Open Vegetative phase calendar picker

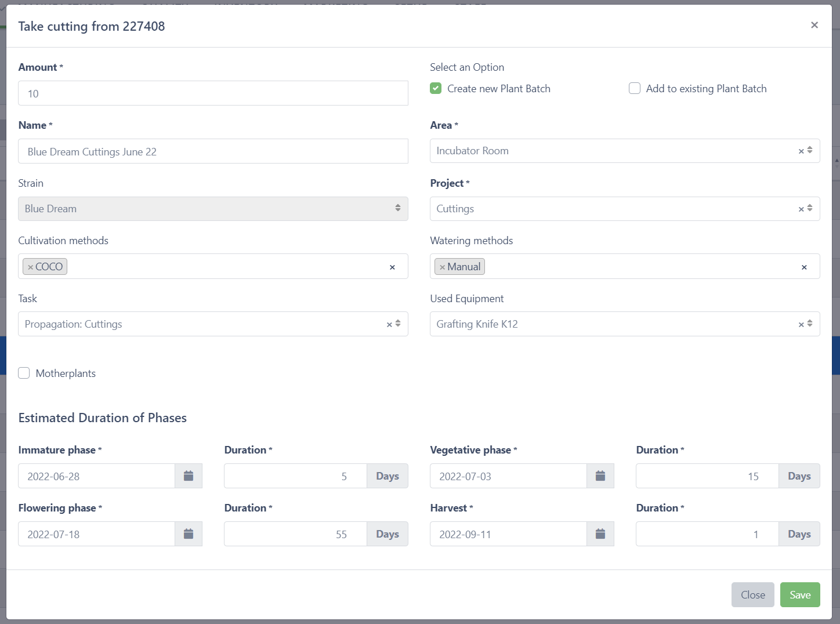pyautogui.click(x=600, y=476)
